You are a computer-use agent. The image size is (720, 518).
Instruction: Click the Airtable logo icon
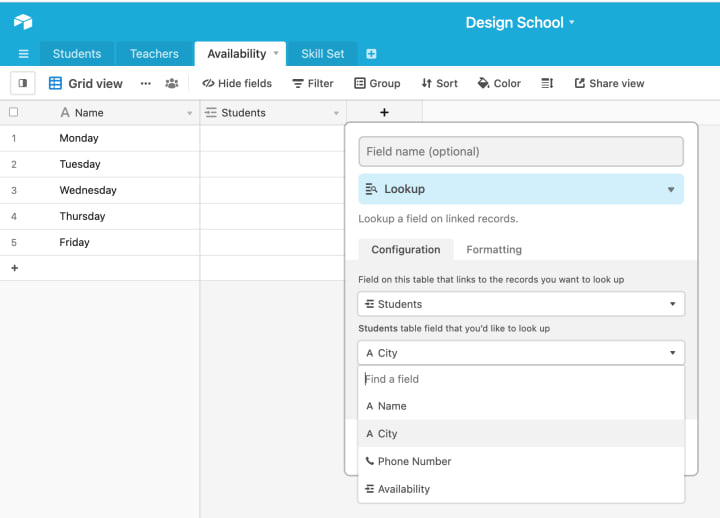[23, 22]
